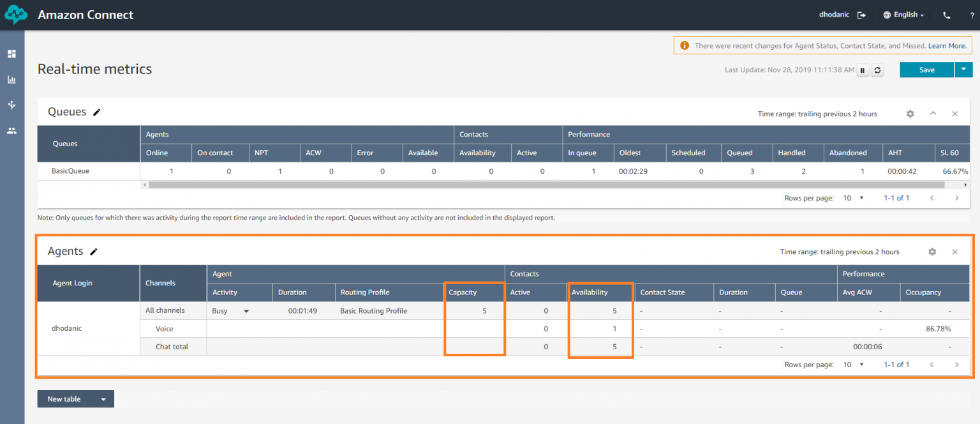Viewport: 980px width, 424px height.
Task: Open settings gear for the Agents table
Action: [x=932, y=252]
